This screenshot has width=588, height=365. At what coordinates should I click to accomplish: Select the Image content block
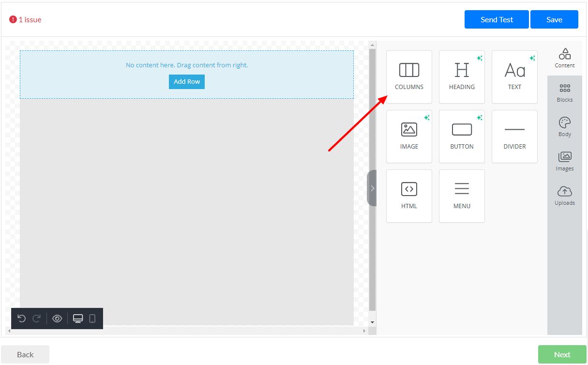coord(409,136)
